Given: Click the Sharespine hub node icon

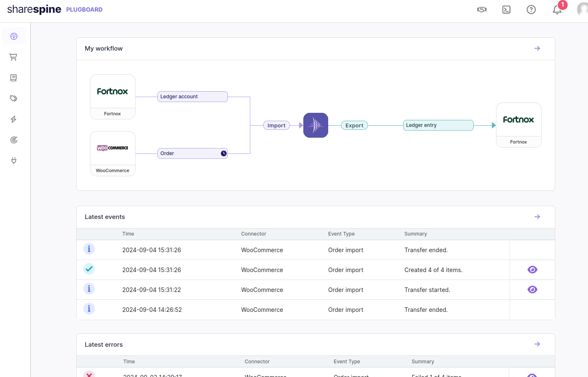Looking at the screenshot, I should 316,125.
